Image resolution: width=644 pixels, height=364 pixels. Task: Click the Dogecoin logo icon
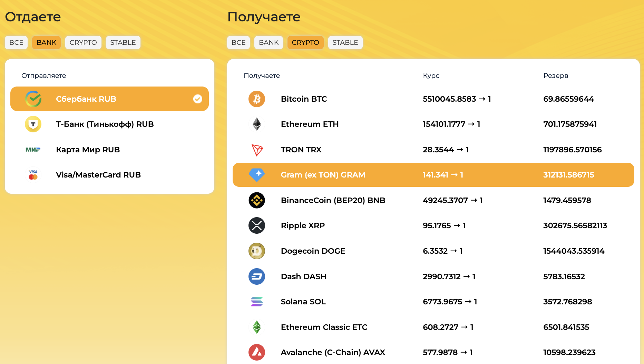pyautogui.click(x=257, y=251)
